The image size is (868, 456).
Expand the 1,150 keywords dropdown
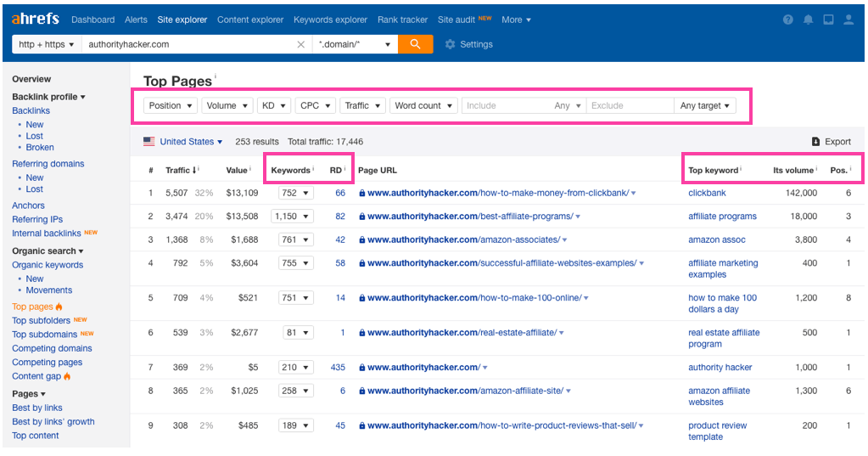coord(292,216)
